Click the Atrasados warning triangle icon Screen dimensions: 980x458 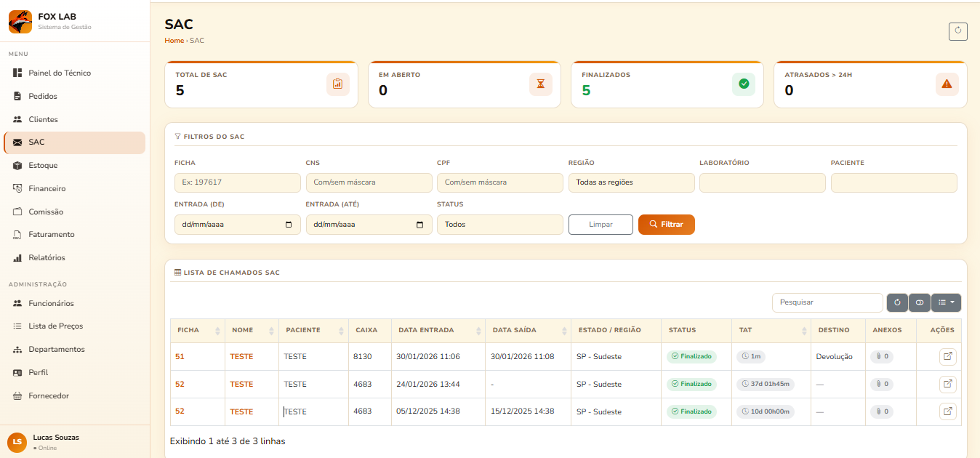click(947, 84)
